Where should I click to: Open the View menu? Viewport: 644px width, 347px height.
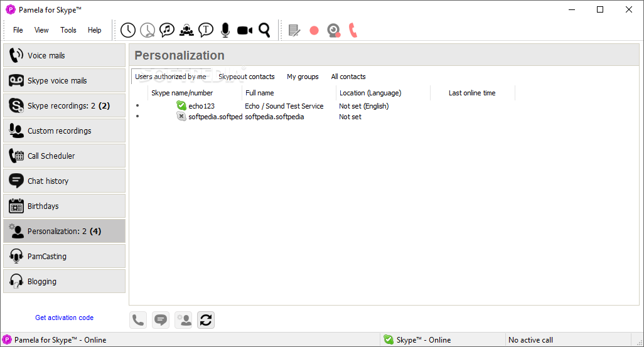click(41, 30)
